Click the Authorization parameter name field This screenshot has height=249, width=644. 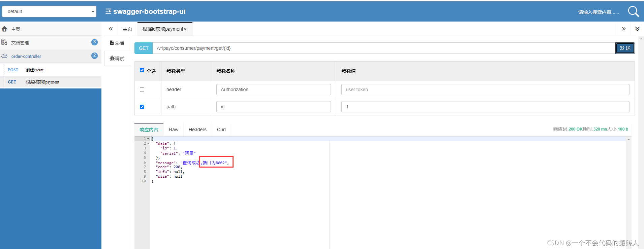273,90
